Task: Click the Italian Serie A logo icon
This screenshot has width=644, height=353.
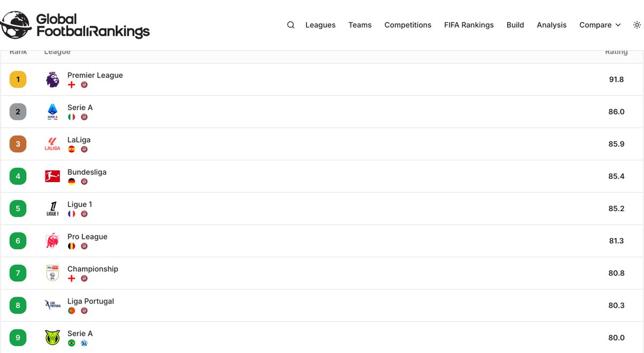Action: click(53, 112)
